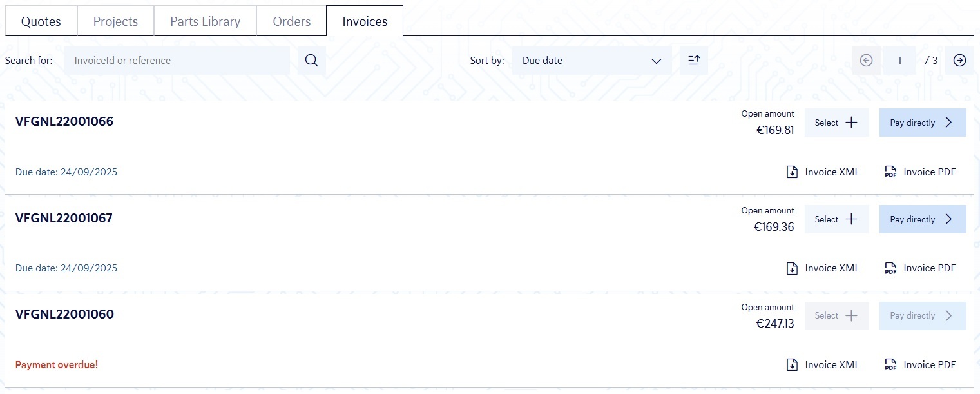Download Invoice PDF for VFGNL22001060
Image resolution: width=980 pixels, height=394 pixels.
(919, 365)
